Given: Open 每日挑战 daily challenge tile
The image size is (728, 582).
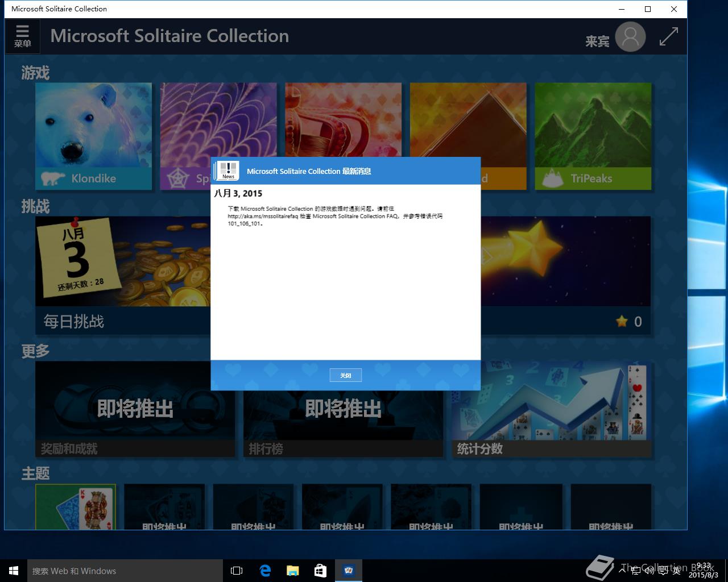Looking at the screenshot, I should (123, 275).
